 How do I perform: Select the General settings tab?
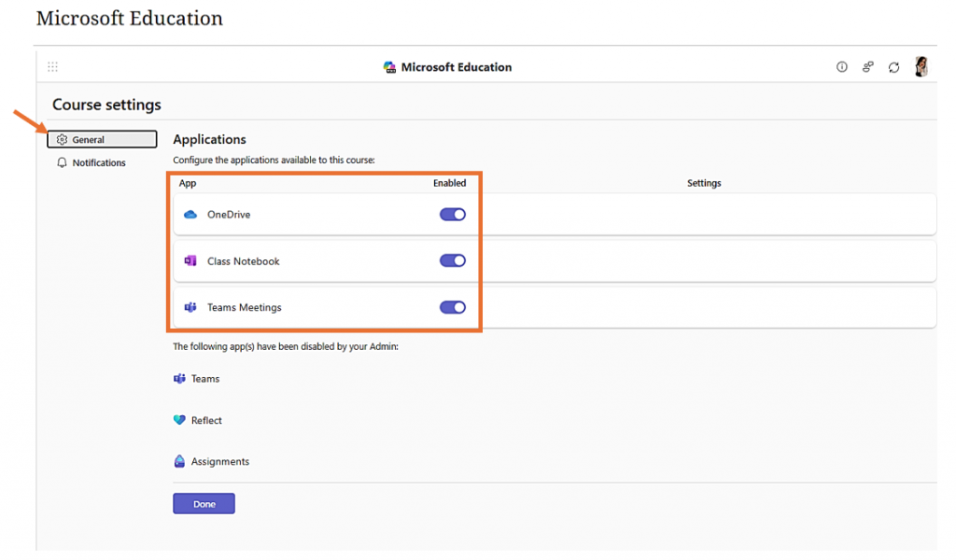click(102, 140)
